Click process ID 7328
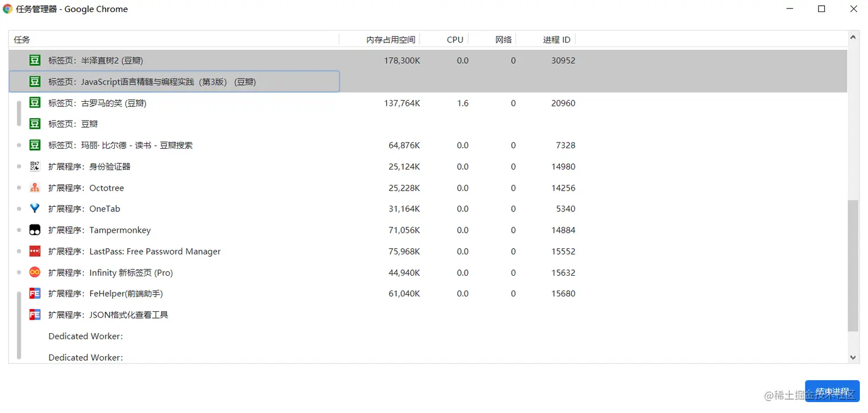 pos(565,145)
